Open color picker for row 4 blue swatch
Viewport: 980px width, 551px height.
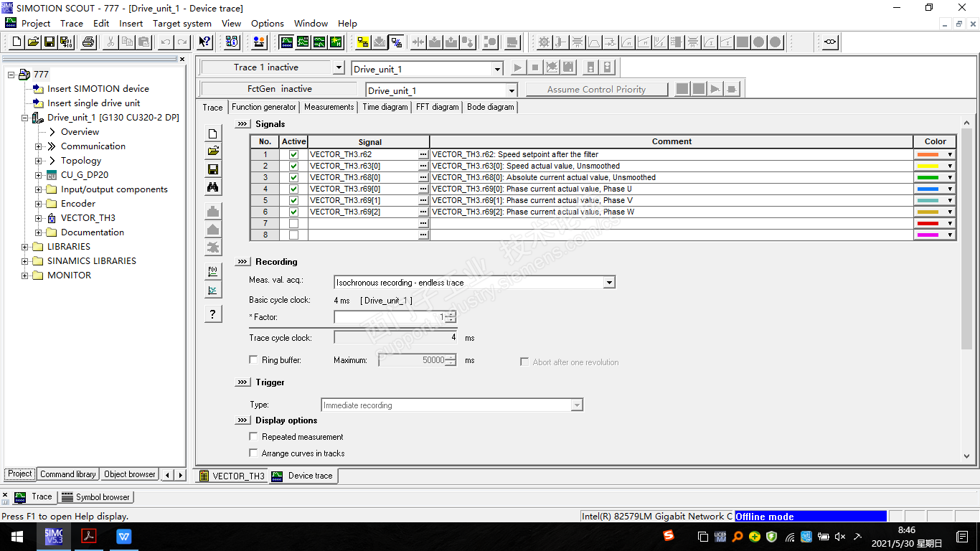(935, 189)
